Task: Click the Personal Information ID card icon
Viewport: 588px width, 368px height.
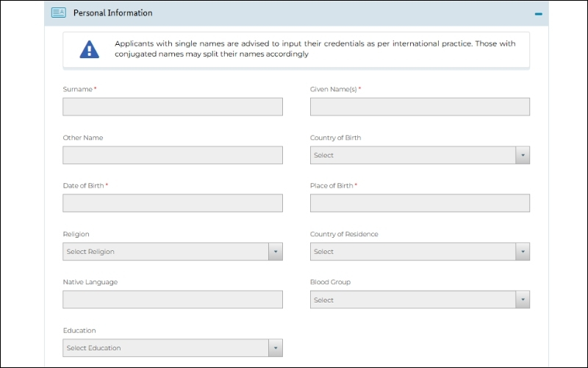Action: coord(59,13)
